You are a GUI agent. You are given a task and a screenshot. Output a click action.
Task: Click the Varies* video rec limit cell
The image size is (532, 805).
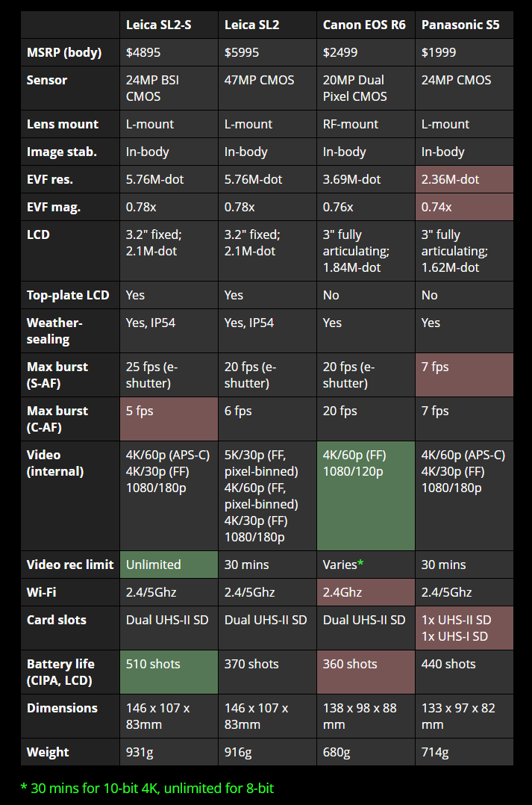pos(343,565)
